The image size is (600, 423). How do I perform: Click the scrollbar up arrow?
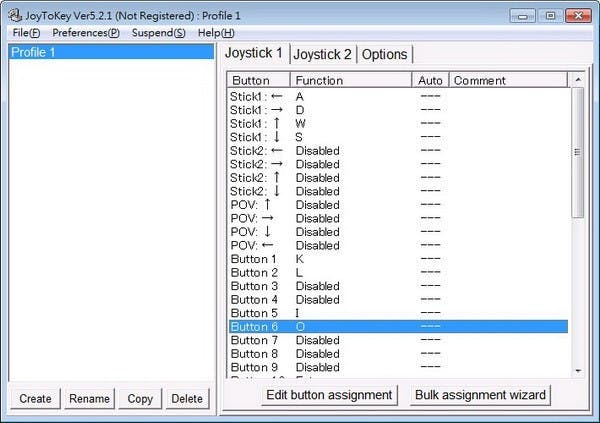click(x=578, y=80)
